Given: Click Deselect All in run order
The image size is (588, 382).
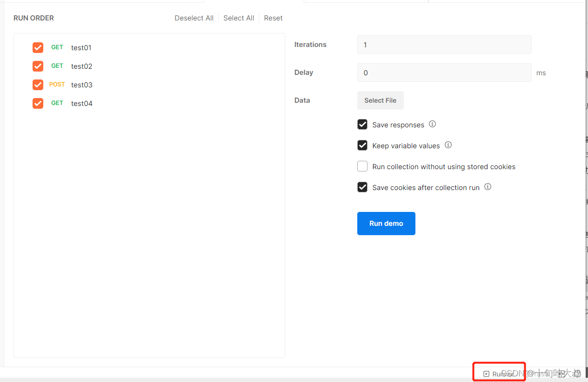Looking at the screenshot, I should pos(194,18).
